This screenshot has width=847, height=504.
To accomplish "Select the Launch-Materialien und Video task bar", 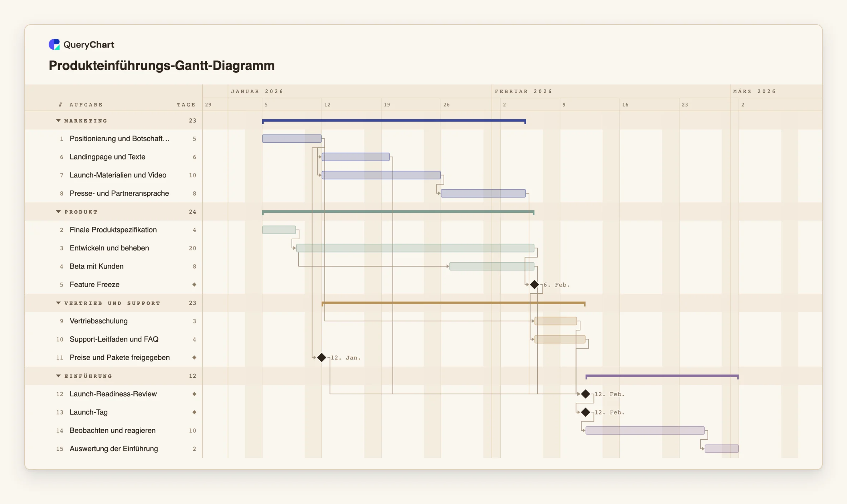I will click(x=381, y=175).
